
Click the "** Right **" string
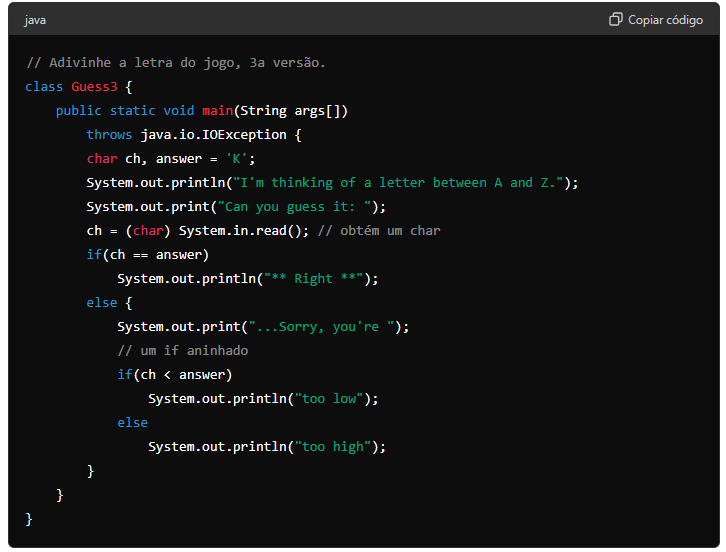317,279
